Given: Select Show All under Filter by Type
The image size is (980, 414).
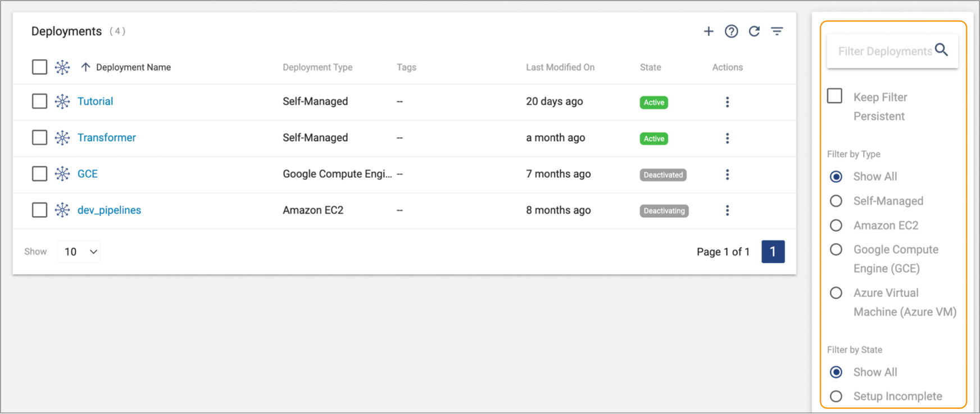Looking at the screenshot, I should (x=836, y=177).
